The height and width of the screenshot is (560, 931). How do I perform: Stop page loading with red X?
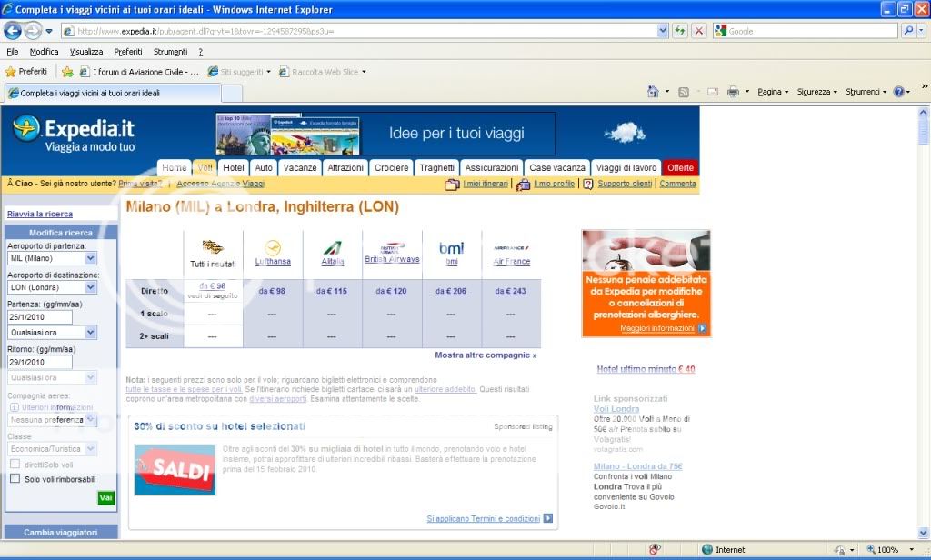point(698,30)
